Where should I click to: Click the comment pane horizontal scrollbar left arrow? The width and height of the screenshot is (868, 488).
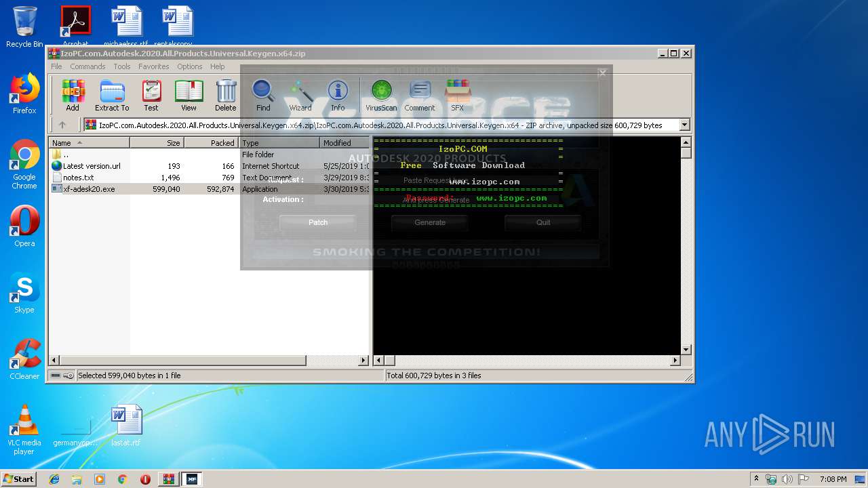point(379,361)
